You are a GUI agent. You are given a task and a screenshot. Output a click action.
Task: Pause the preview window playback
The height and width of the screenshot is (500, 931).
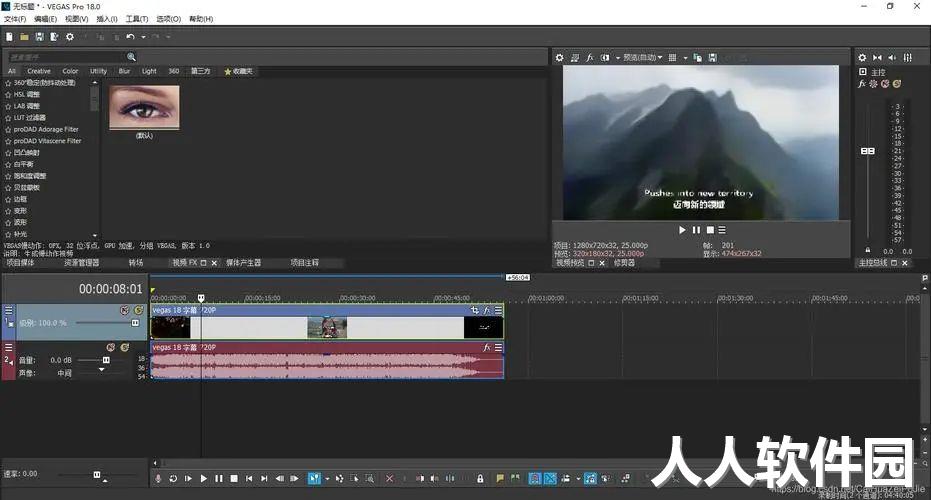(696, 230)
